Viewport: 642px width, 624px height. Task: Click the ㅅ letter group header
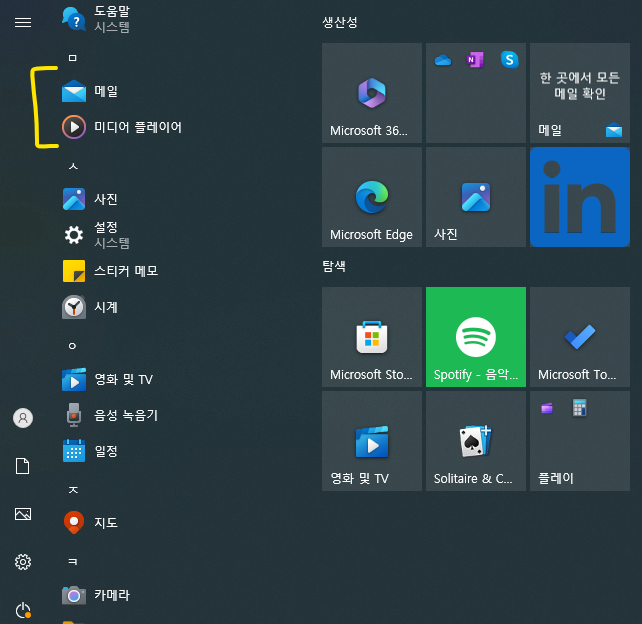coord(73,166)
